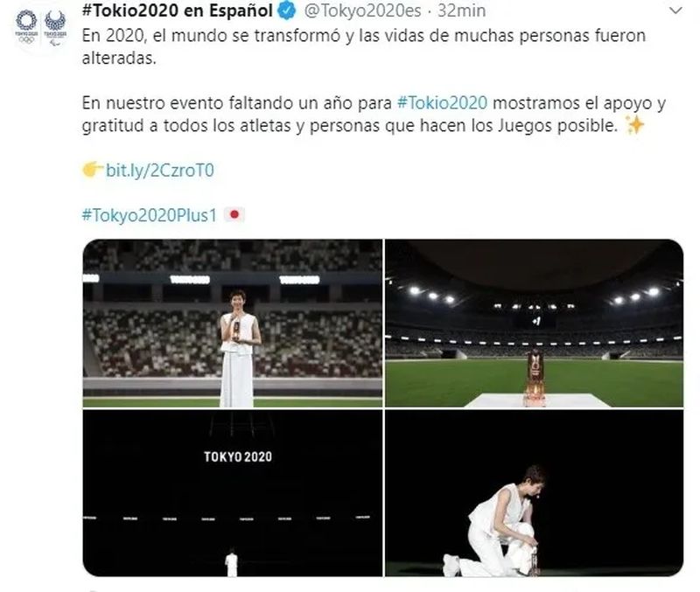
Task: Click the tweet text starting En 2020
Action: (x=364, y=47)
